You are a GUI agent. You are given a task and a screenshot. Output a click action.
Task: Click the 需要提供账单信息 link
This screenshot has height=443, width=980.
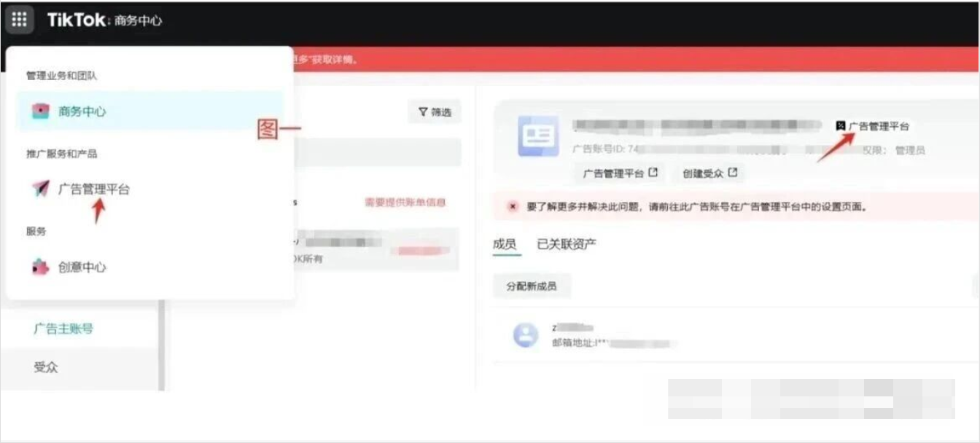(x=405, y=203)
